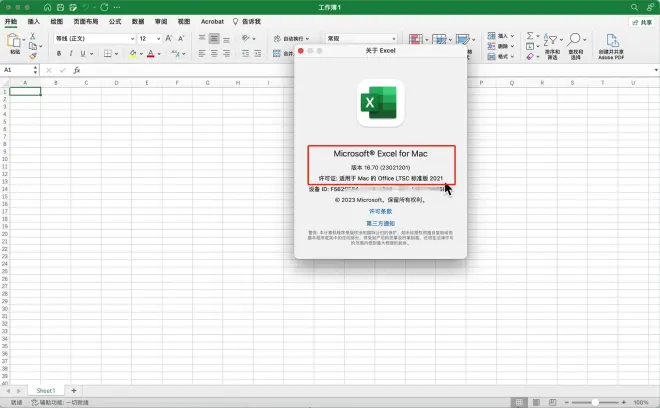Viewport: 660px width, 408px height.
Task: Click the Redo circular arrow icon
Action: pyautogui.click(x=104, y=7)
